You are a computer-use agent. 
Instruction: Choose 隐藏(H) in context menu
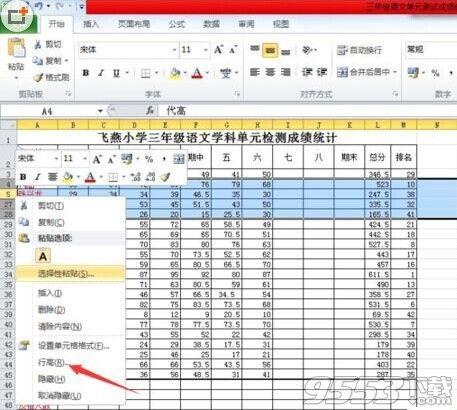click(71, 379)
